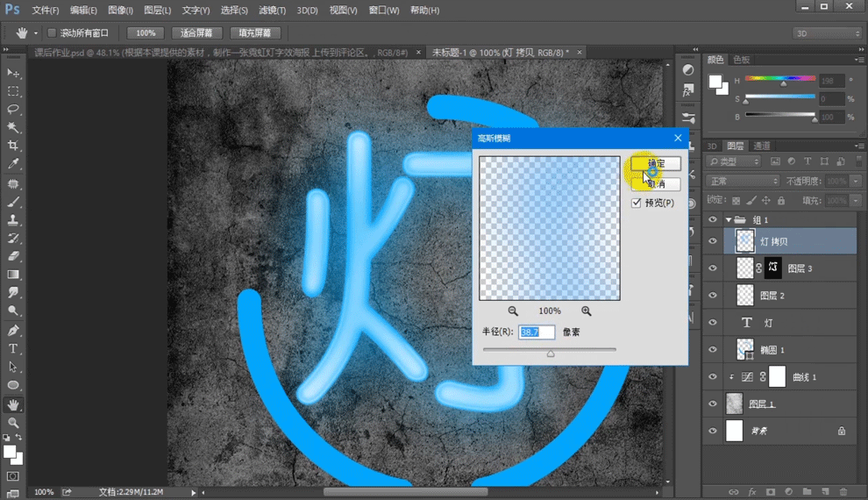Screen dimensions: 868x500
Task: Select the Rectangular Marquee tool
Action: (13, 91)
